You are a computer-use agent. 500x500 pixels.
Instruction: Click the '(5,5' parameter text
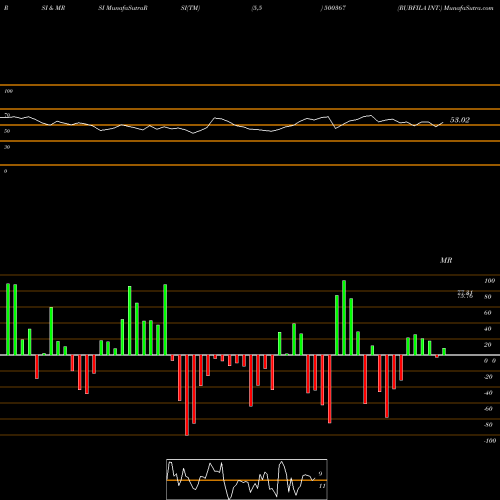(x=257, y=8)
